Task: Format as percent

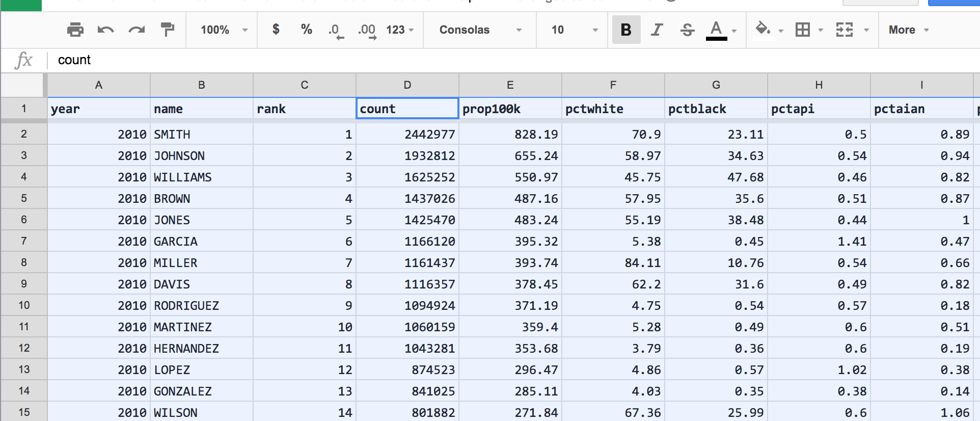Action: click(306, 30)
